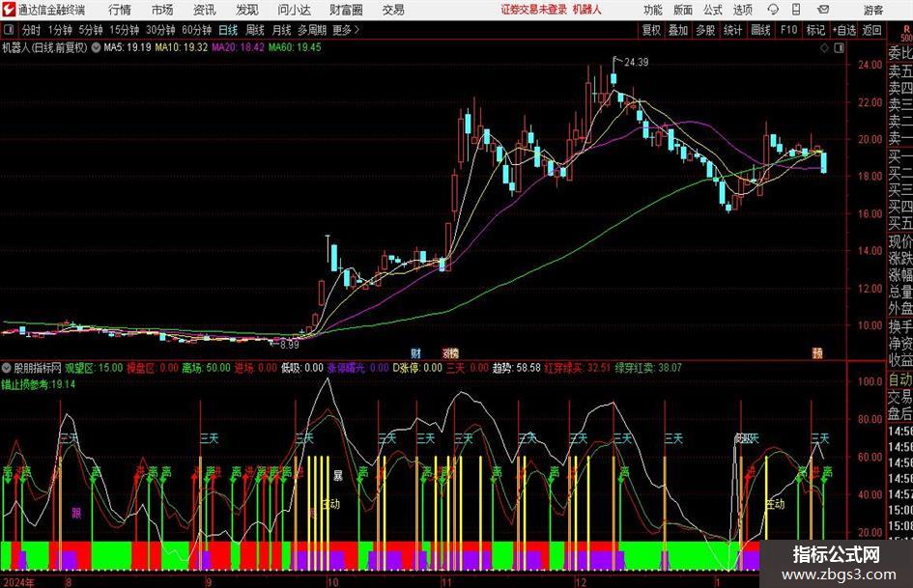Click the 标记 toolbar button
Viewport: 913px width, 588px height.
click(815, 30)
